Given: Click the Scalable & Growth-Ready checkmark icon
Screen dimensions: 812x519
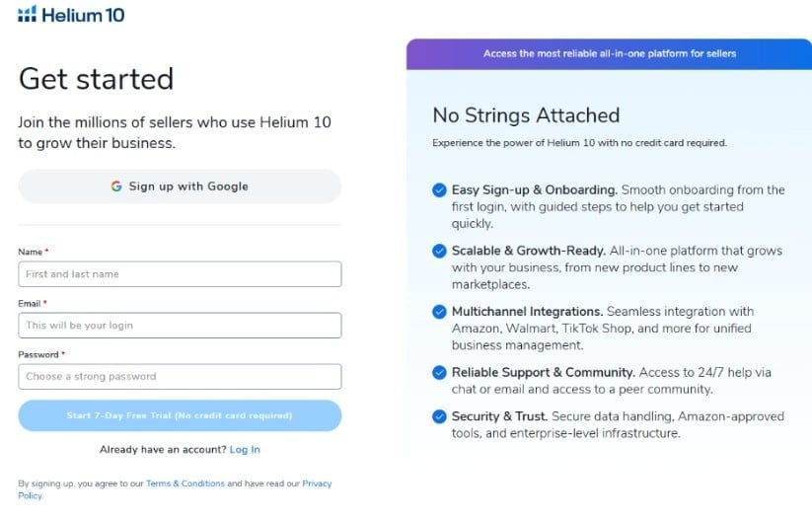Looking at the screenshot, I should pos(439,252).
